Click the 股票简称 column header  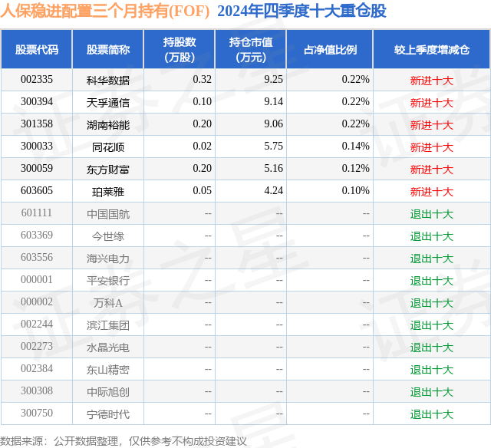(108, 49)
